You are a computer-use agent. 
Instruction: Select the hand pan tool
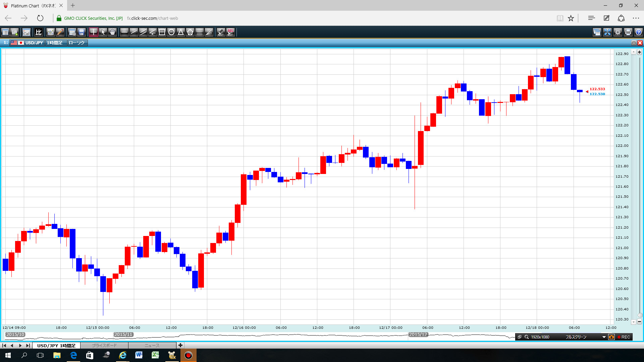[x=112, y=32]
